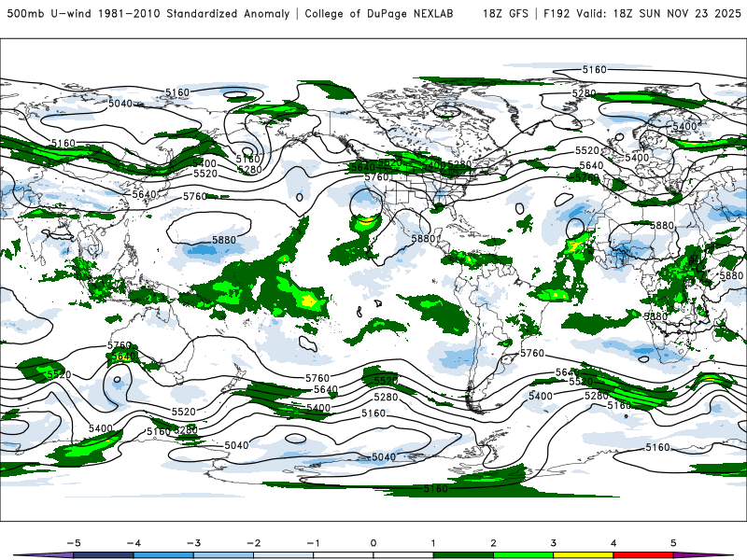
Task: Click the '-2' colorbar tick label
Action: pyautogui.click(x=253, y=543)
